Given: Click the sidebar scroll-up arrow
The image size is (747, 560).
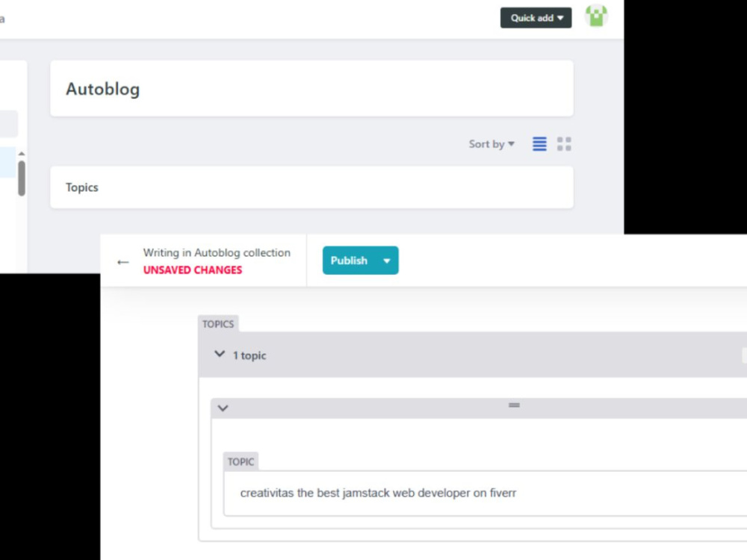Looking at the screenshot, I should click(x=22, y=154).
